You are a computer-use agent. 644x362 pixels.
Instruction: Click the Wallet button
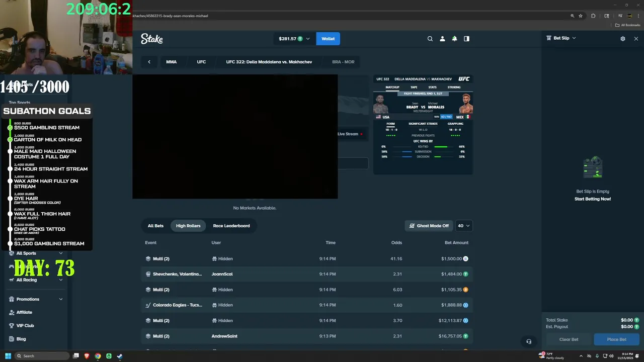328,39
